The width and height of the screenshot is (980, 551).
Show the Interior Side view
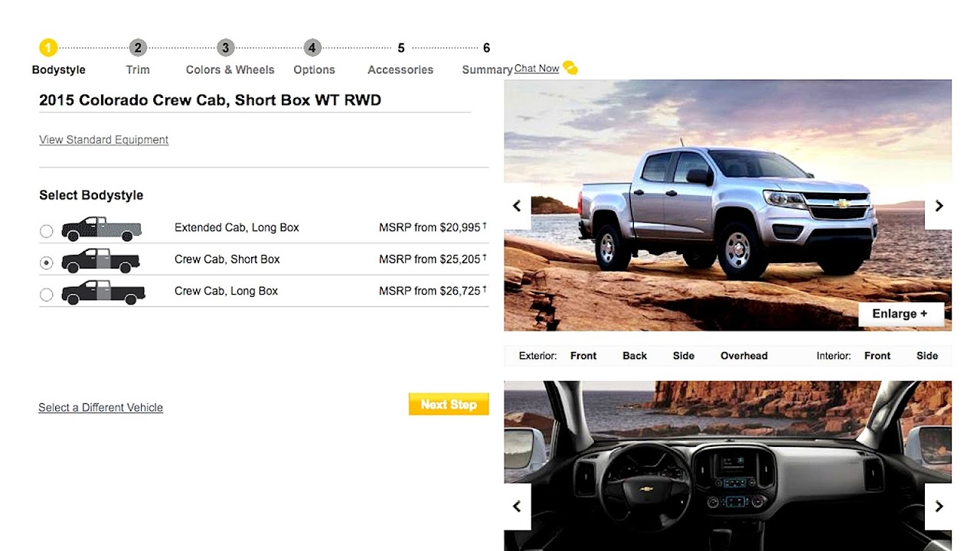[x=927, y=356]
